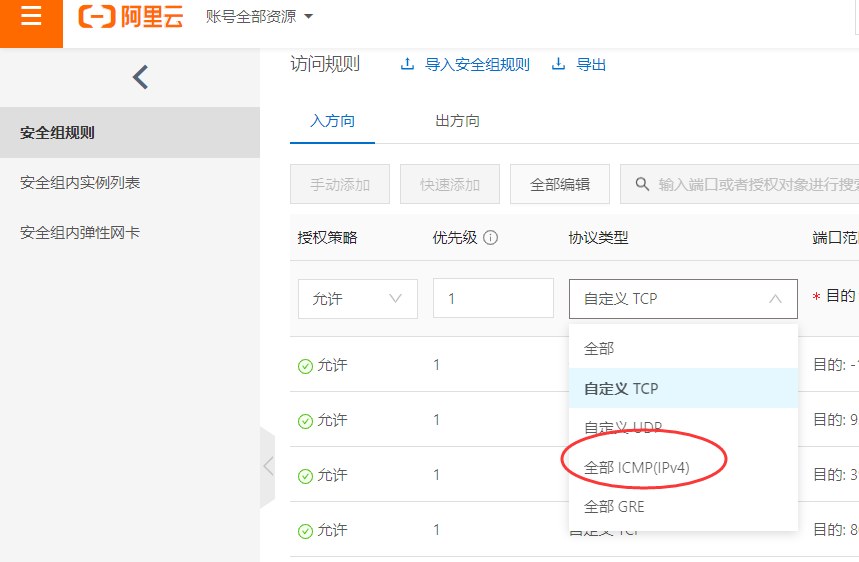Click the import icon beside 导入安全组规则
859x562 pixels.
tap(407, 64)
